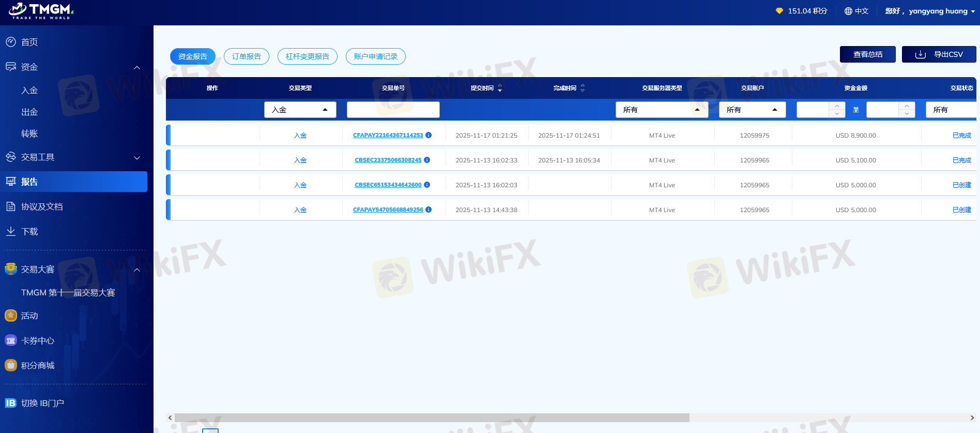Screen dimensions: 980x433
Task: Click the horizontal scrollbar under the table
Action: 432,417
